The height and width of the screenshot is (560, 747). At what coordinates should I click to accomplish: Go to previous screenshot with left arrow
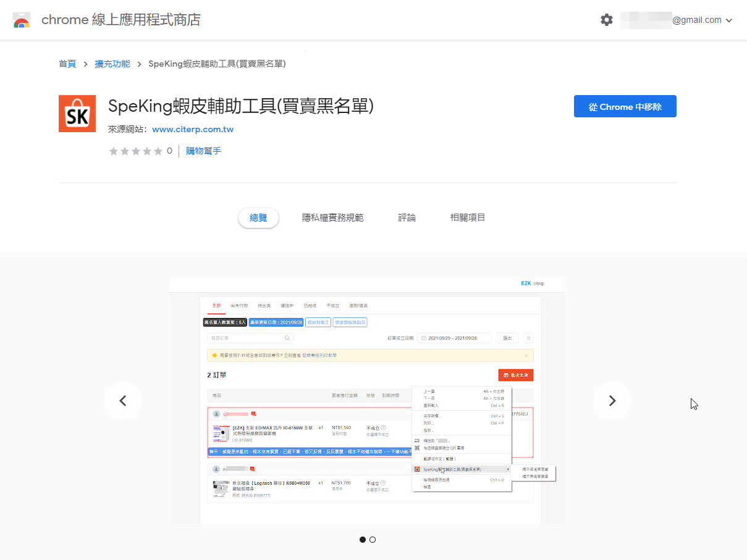pyautogui.click(x=122, y=401)
